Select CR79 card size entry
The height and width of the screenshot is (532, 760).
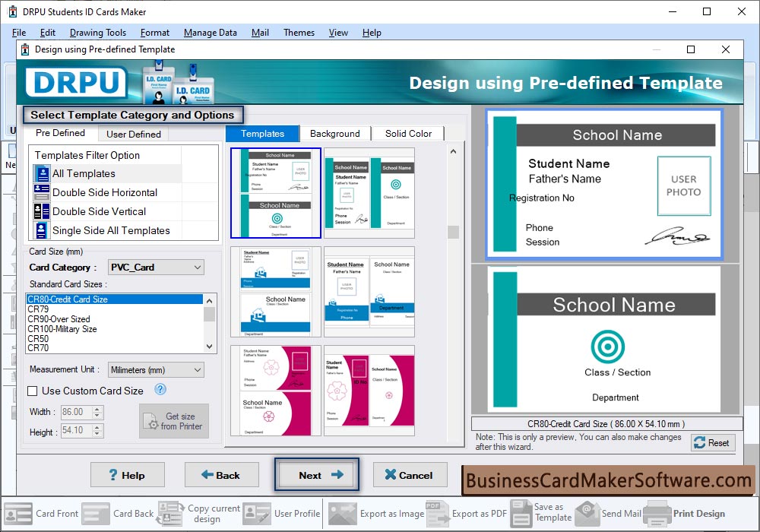[115, 309]
